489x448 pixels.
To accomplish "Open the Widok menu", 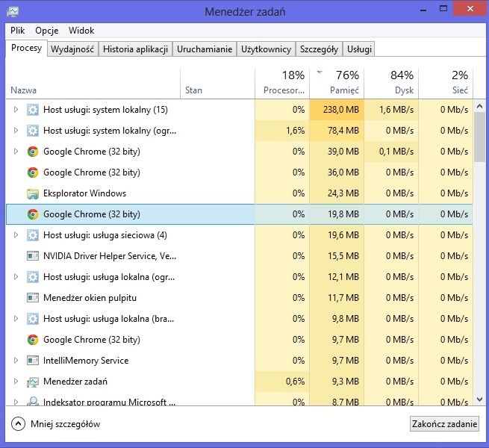I will point(81,31).
